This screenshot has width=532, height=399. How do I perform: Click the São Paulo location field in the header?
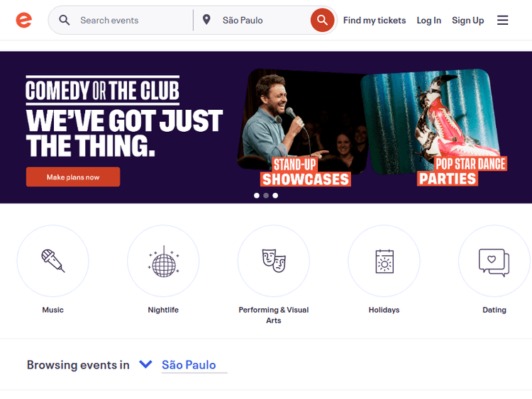(x=257, y=20)
